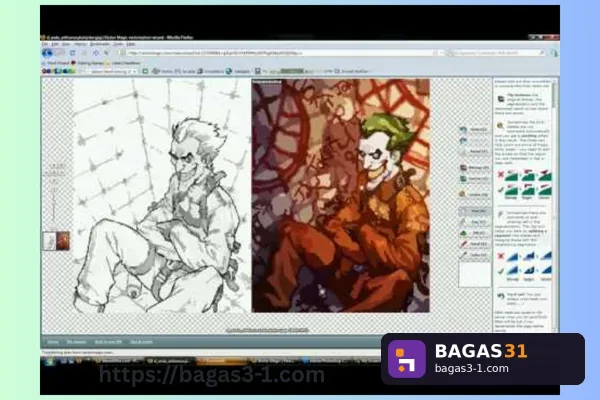Click the last link in the bottom teal bar

click(141, 342)
